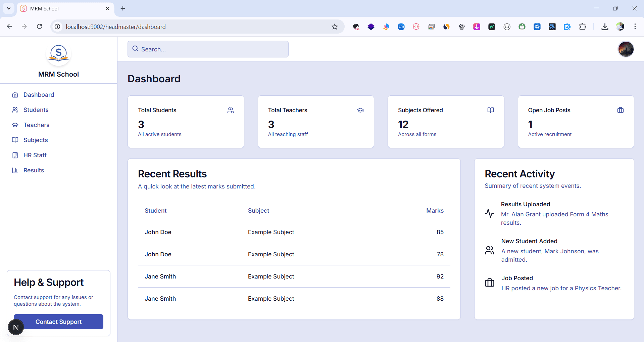Click the MRM School logo
Viewport: 644px width, 342px height.
coord(58,54)
